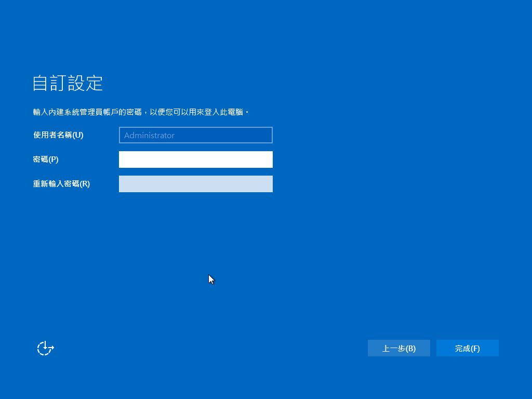Screen dimensions: 532x399
Task: Click the 自訂設定 page heading
Action: pyautogui.click(x=68, y=83)
